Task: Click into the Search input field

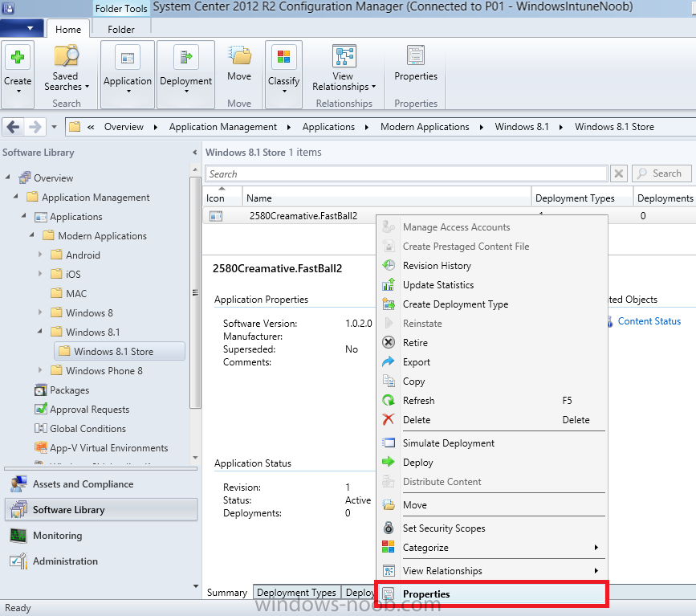Action: click(x=406, y=173)
